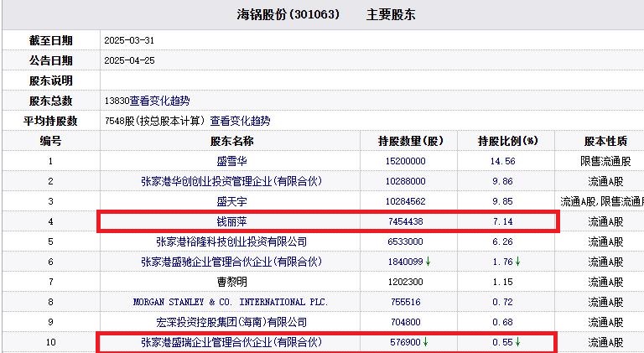Click the 海锅股份(301063) title text

point(284,15)
